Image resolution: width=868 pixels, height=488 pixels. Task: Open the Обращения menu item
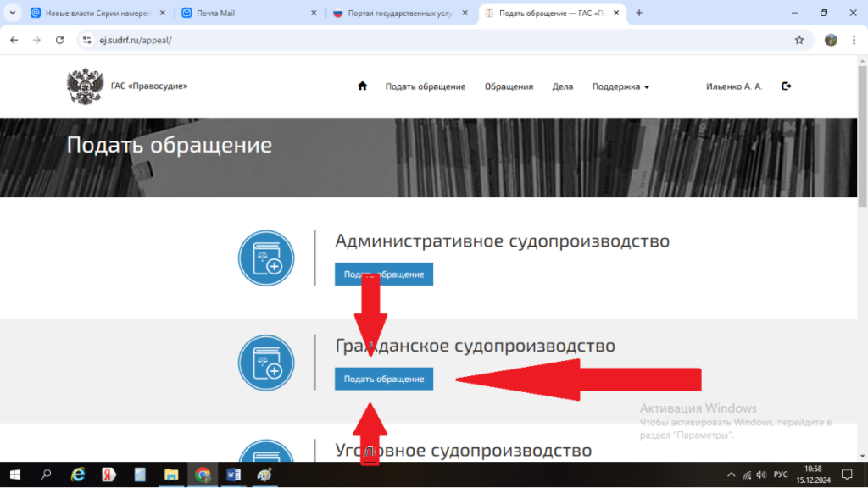tap(509, 86)
